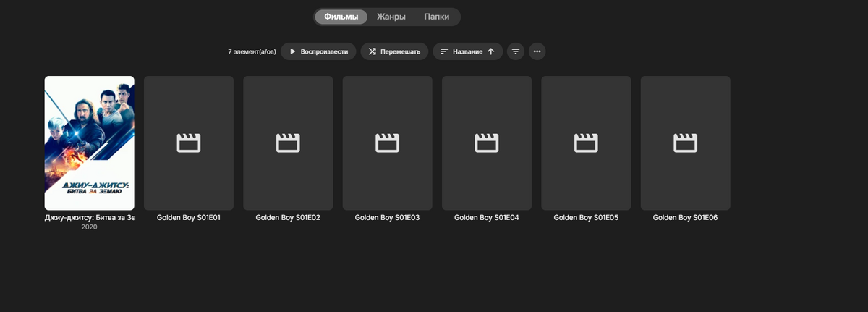Screen dimensions: 868x312
Task: Click the Golden Boy S01E05 title text
Action: [x=586, y=217]
